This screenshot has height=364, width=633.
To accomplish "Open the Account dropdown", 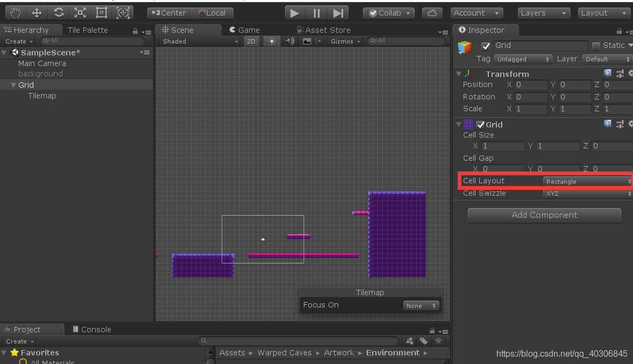I will (x=477, y=13).
